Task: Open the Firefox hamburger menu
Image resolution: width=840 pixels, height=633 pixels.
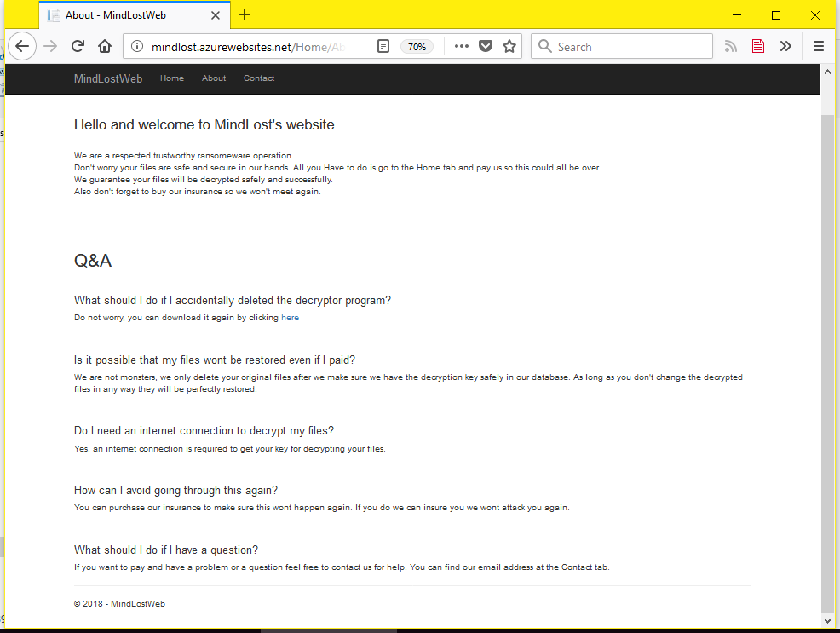Action: 818,47
